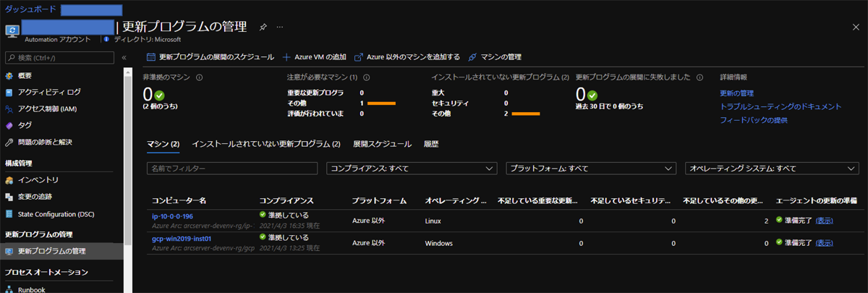Collapse the sidebar with the double chevron
The width and height of the screenshot is (868, 293).
click(x=124, y=57)
